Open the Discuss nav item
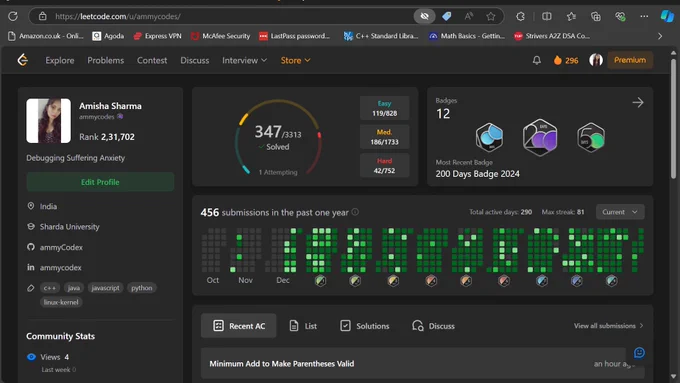 point(195,61)
